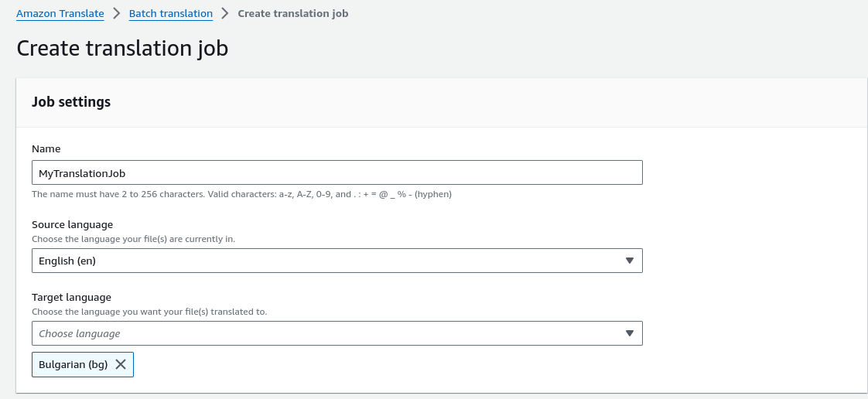
Task: Focus the Name field containing MyTranslationJob
Action: pyautogui.click(x=337, y=172)
